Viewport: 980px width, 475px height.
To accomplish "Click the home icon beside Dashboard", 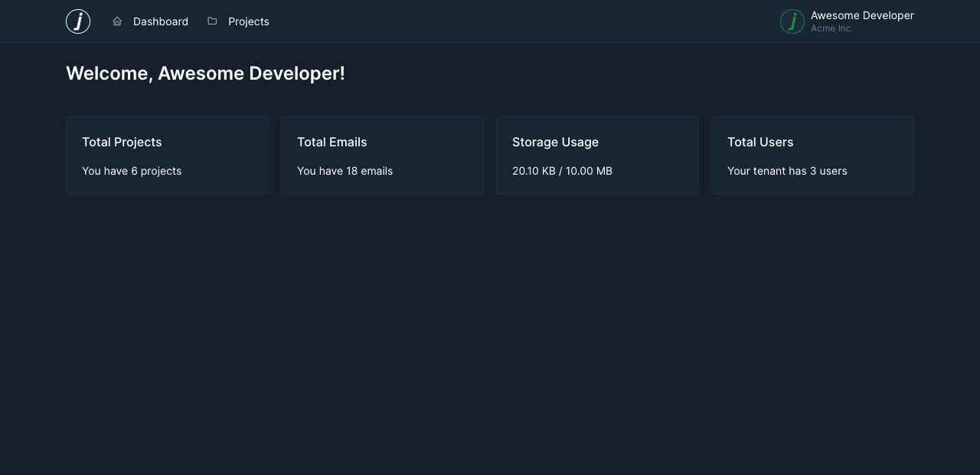I will pos(117,21).
